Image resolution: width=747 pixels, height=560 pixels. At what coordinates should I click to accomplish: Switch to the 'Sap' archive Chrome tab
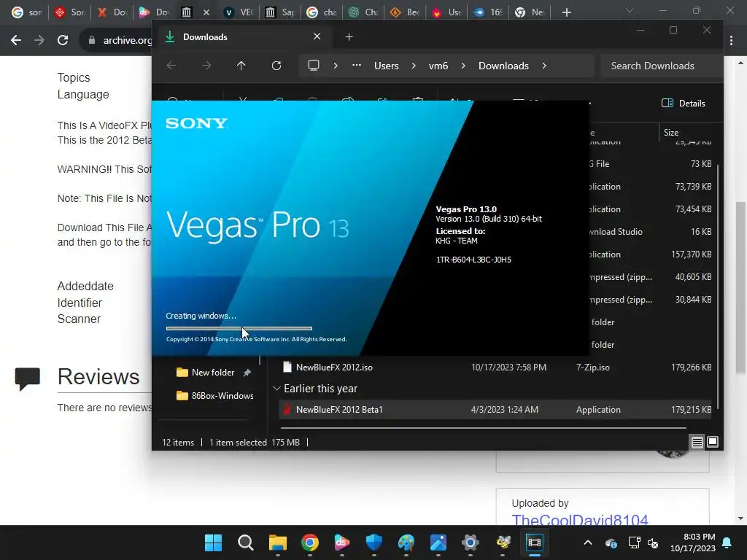click(280, 12)
